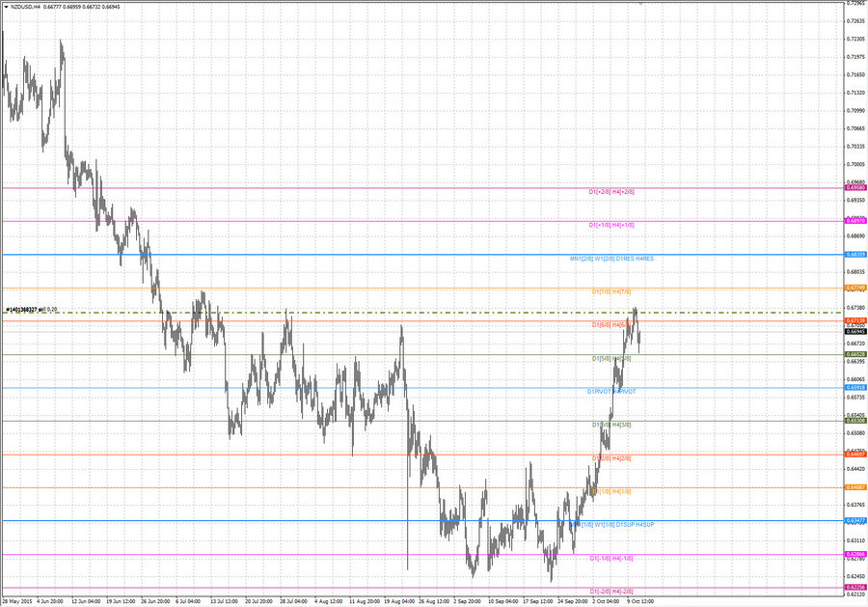Click the black current price tag 0.66945

(854, 332)
